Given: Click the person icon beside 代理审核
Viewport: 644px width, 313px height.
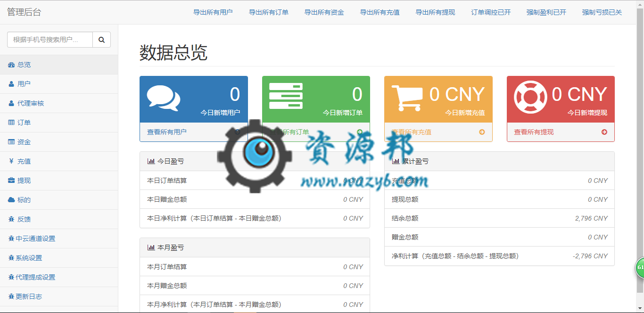Looking at the screenshot, I should pos(11,103).
